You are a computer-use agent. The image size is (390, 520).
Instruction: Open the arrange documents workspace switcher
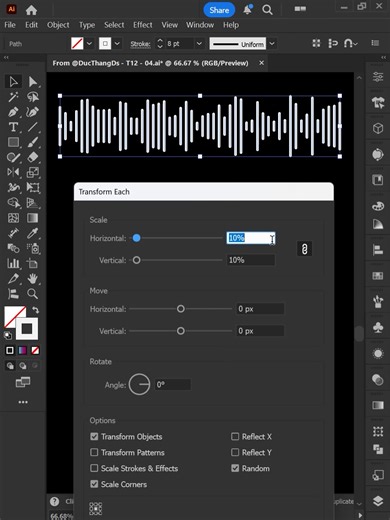[300, 9]
